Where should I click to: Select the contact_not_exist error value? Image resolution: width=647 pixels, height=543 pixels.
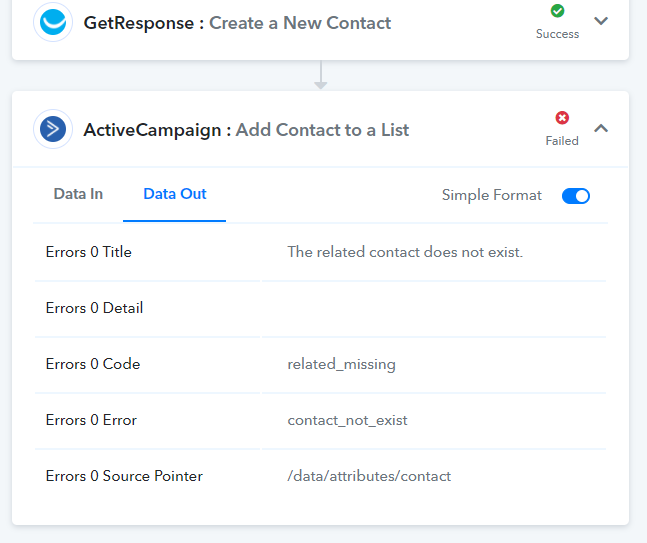pyautogui.click(x=347, y=420)
